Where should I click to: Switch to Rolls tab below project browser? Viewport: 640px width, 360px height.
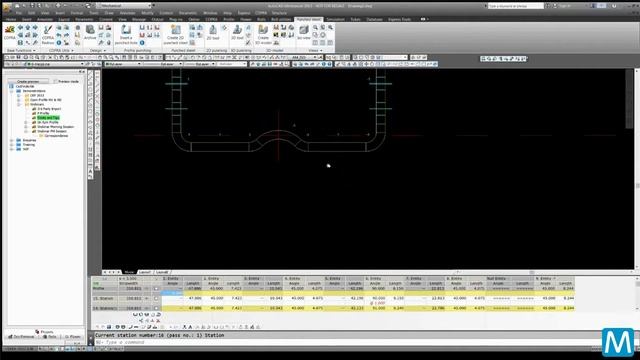point(50,337)
